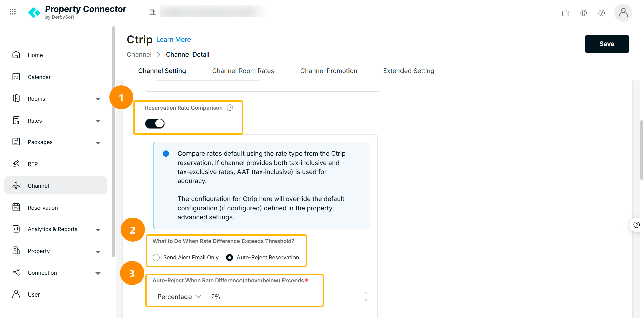Expand the Property submenu arrow

coord(98,252)
